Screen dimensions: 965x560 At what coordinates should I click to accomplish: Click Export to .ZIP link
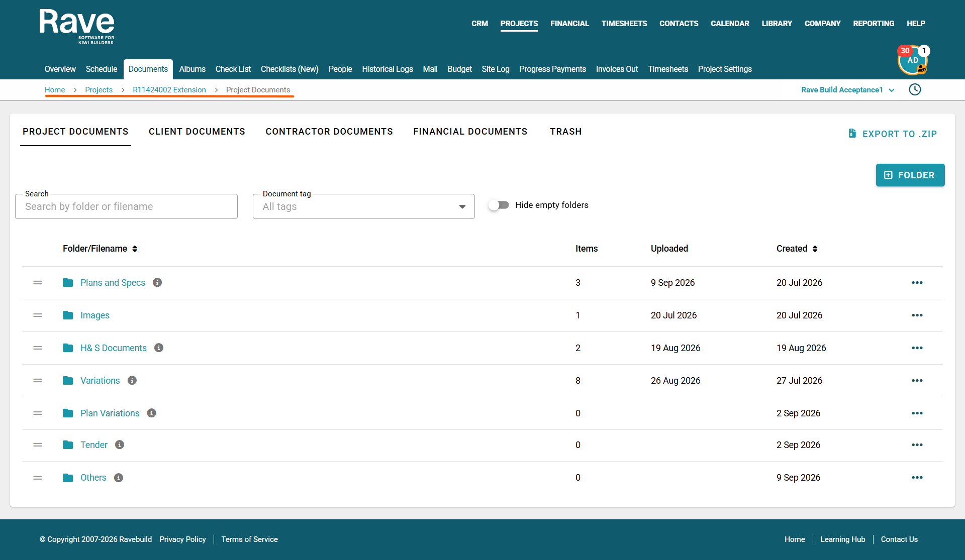pyautogui.click(x=893, y=134)
